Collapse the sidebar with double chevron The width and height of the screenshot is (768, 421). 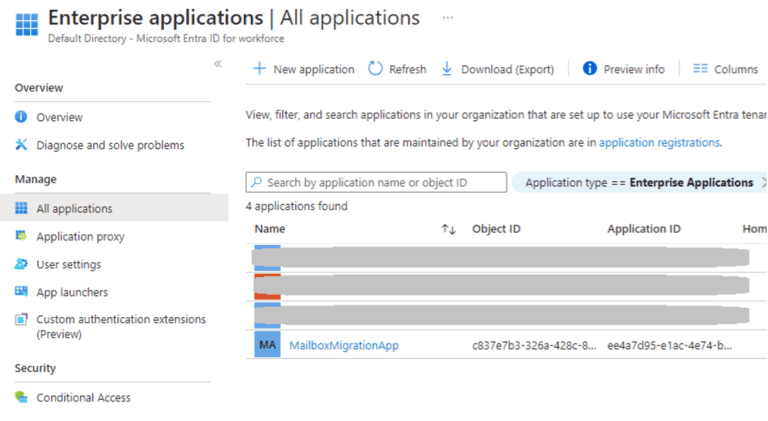(218, 64)
